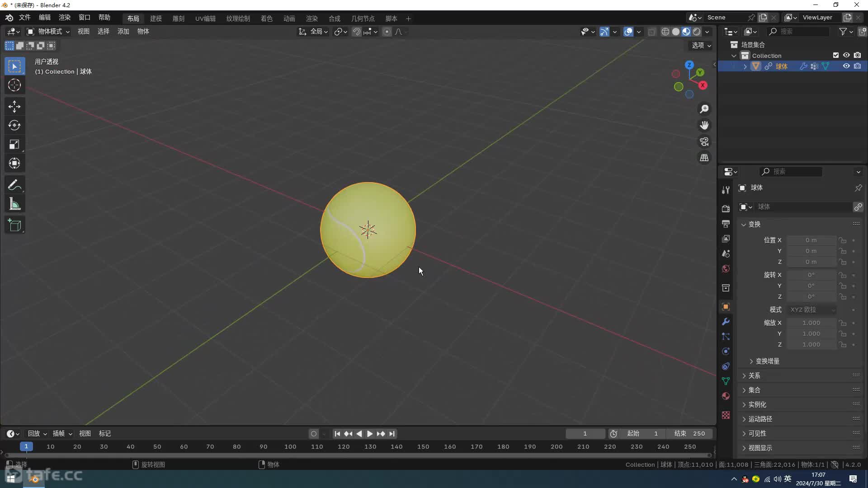The image size is (868, 488).
Task: Open the Render properties tab
Action: 726,208
